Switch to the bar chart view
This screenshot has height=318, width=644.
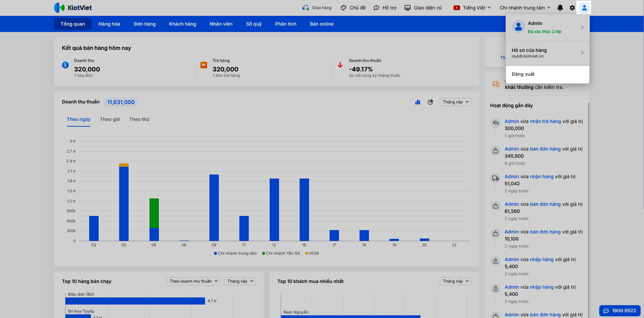[x=418, y=102]
